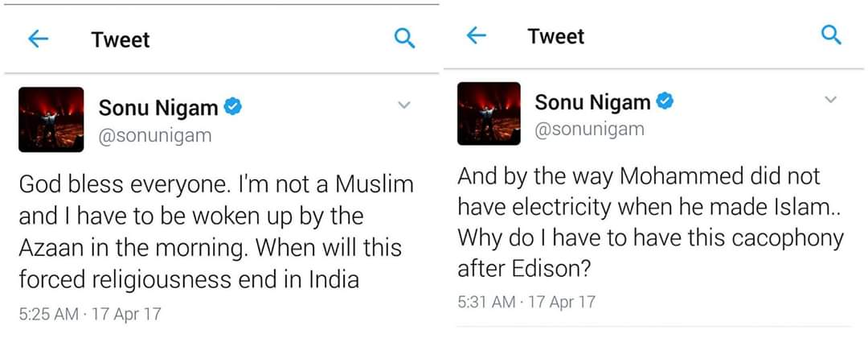
Task: Click the @sonunigam handle on the Azaan tweet
Action: tap(155, 135)
